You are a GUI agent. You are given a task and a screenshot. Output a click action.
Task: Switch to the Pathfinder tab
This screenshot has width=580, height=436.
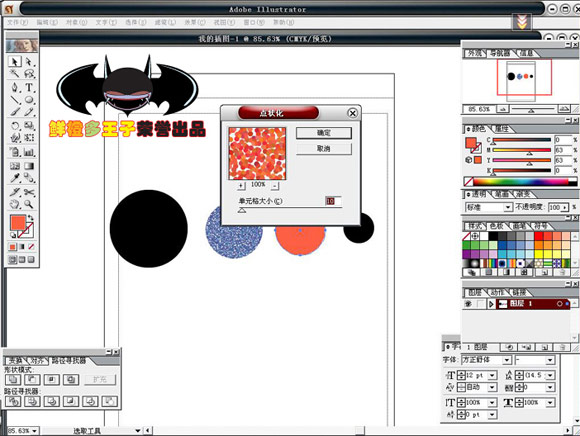click(68, 360)
